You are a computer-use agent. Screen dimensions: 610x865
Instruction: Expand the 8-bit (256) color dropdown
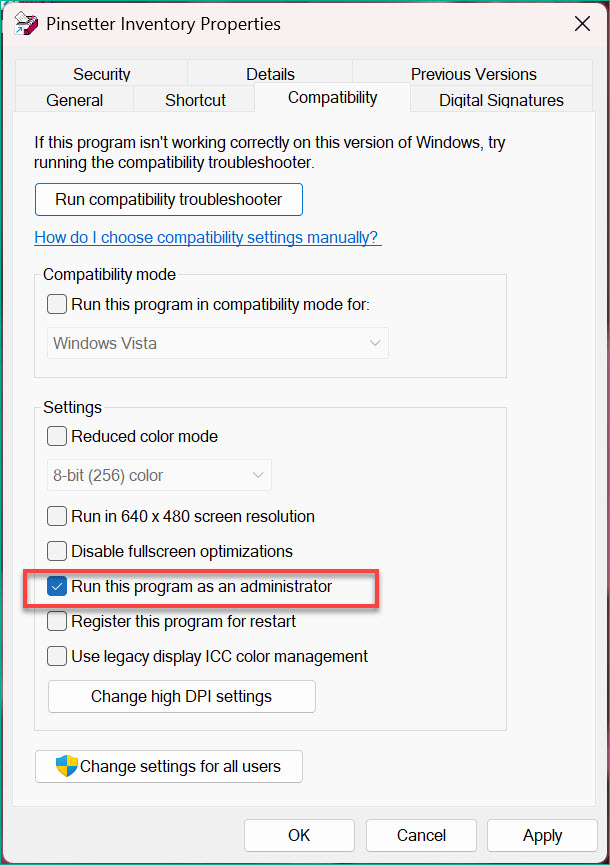(160, 476)
